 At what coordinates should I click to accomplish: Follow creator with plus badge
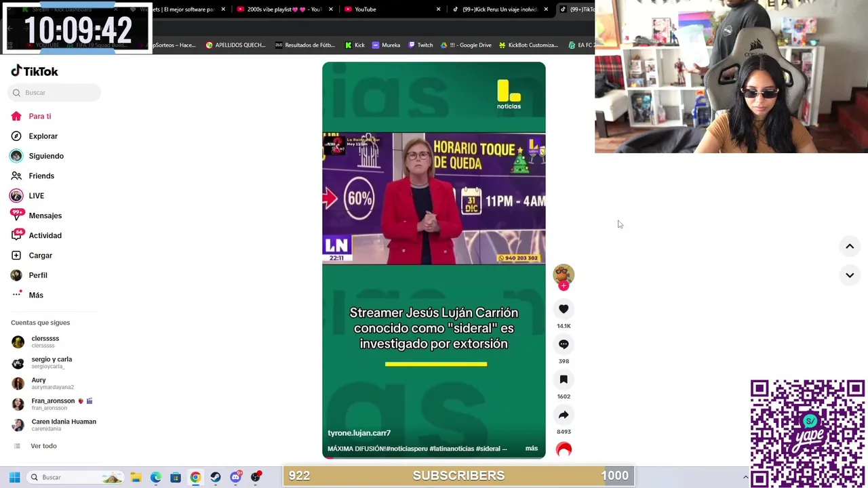tap(564, 286)
